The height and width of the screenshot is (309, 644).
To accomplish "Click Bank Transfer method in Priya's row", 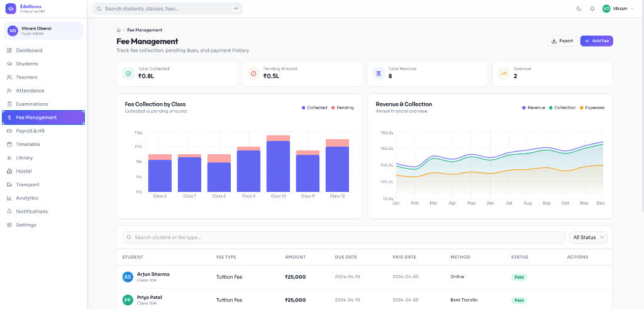I will point(464,300).
